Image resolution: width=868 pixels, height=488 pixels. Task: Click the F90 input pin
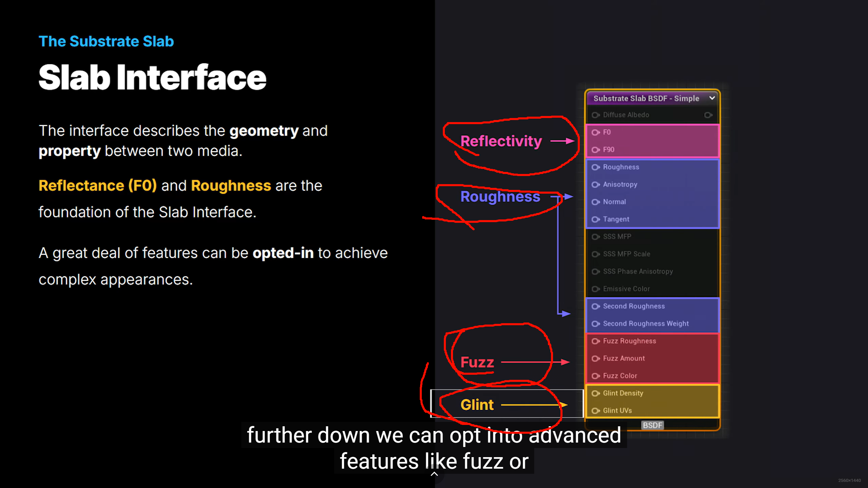pyautogui.click(x=595, y=150)
